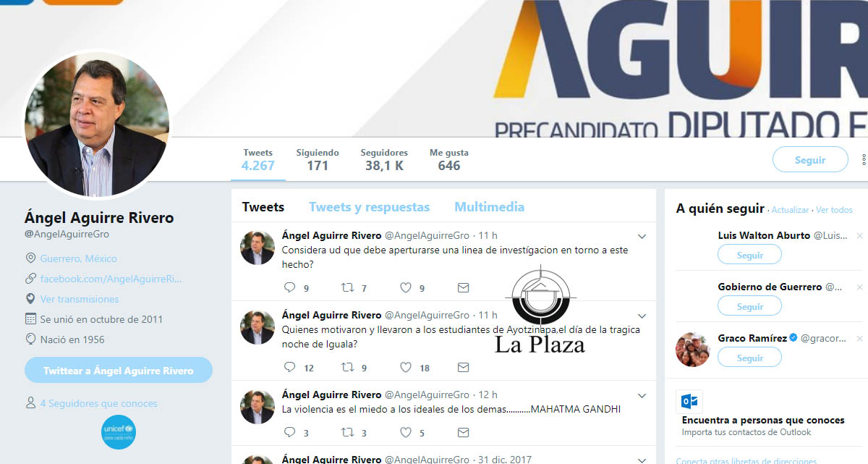Open the Multimedia tab
The height and width of the screenshot is (464, 868).
pyautogui.click(x=489, y=207)
